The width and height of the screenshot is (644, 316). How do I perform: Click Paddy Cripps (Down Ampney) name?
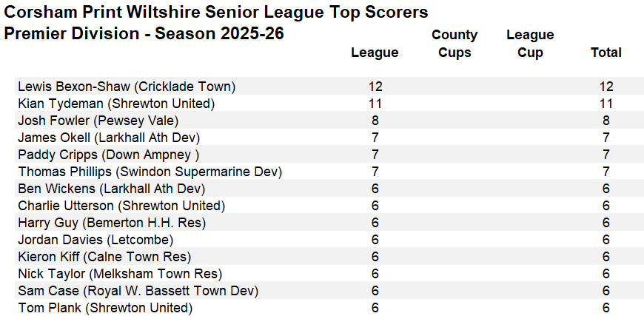[108, 155]
